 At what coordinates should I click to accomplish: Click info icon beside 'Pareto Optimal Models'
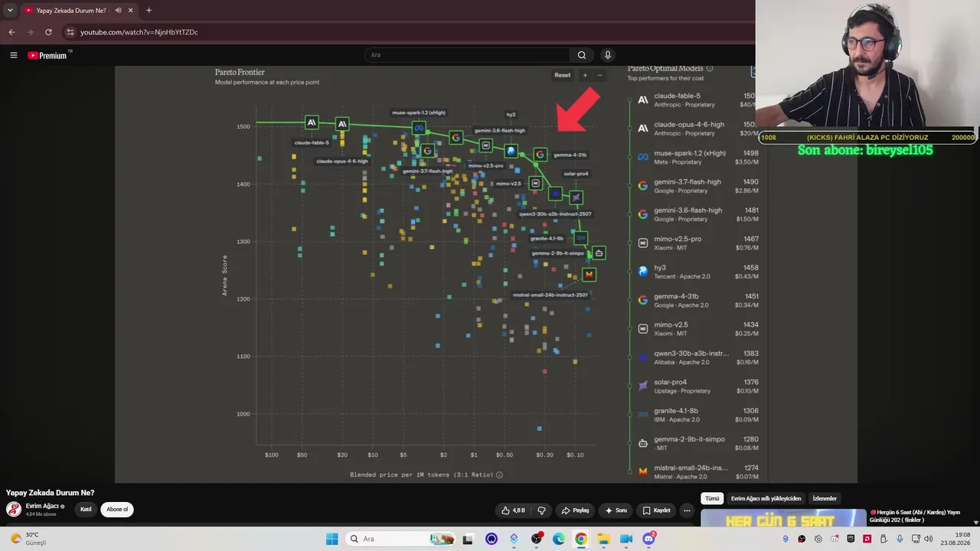[710, 69]
